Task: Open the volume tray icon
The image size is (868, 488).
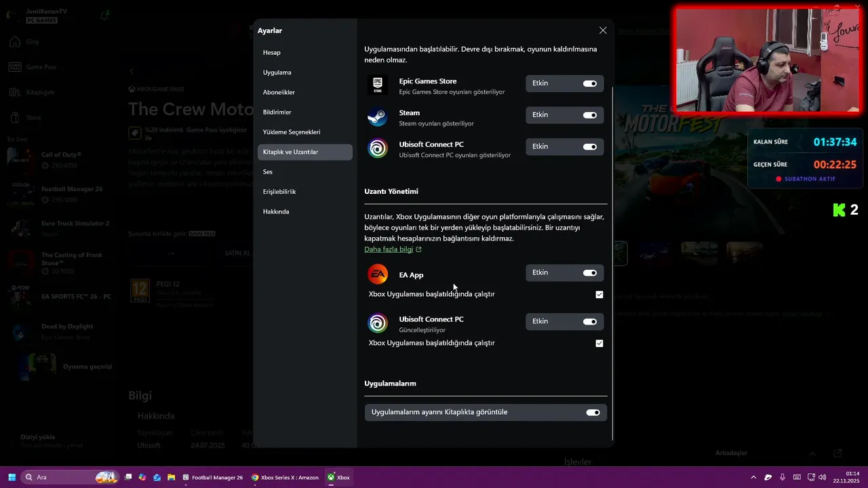Action: [x=823, y=477]
